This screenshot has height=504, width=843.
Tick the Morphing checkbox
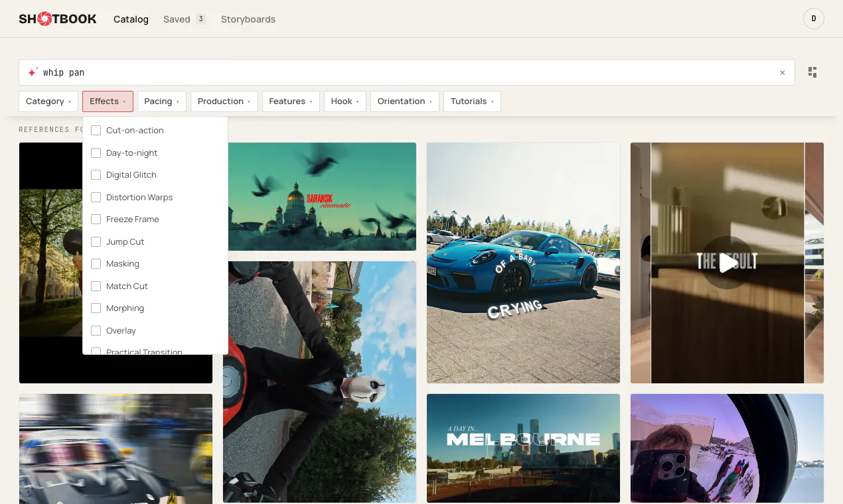pos(96,308)
